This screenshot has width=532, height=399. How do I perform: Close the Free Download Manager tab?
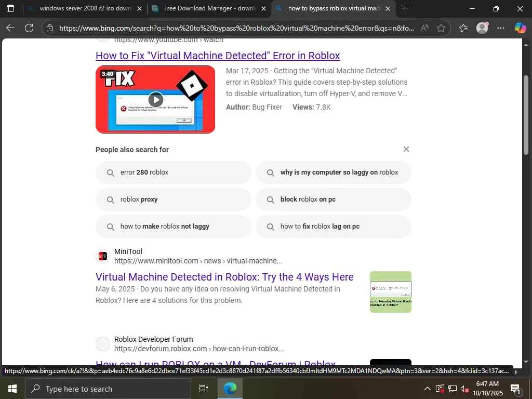tap(263, 9)
